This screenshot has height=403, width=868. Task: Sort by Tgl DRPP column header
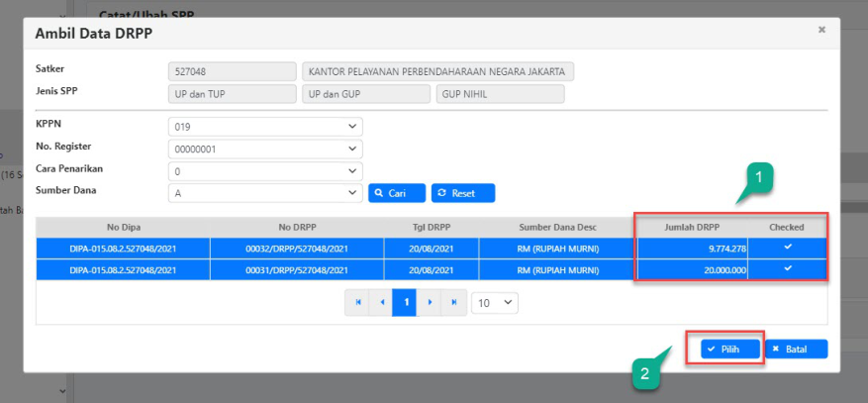431,227
